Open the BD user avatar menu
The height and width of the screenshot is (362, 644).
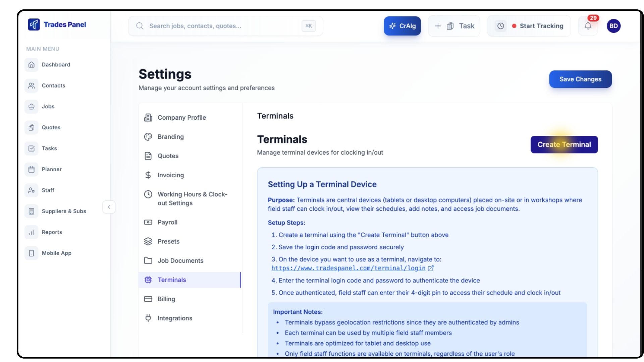(613, 26)
